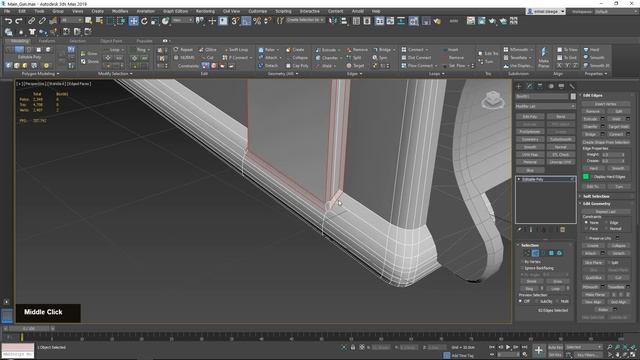Click the ViewCube in the viewport
This screenshot has height=360, width=640.
[x=493, y=99]
